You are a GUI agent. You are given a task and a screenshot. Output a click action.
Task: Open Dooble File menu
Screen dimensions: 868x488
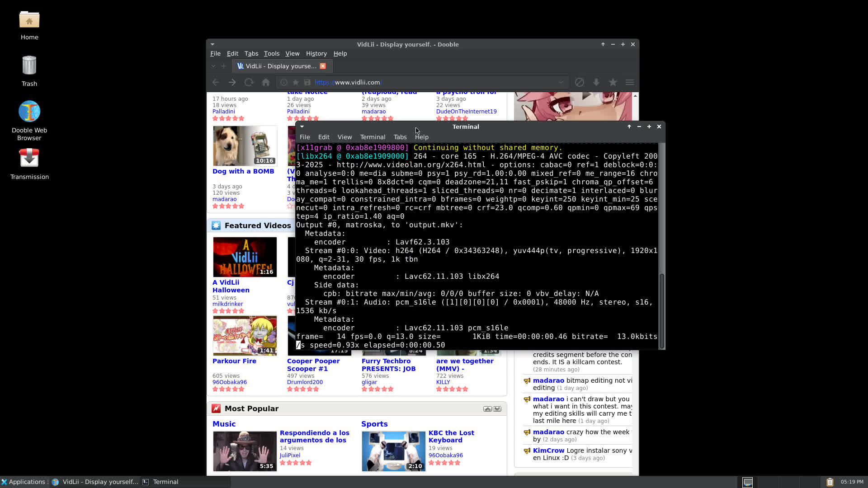click(215, 53)
